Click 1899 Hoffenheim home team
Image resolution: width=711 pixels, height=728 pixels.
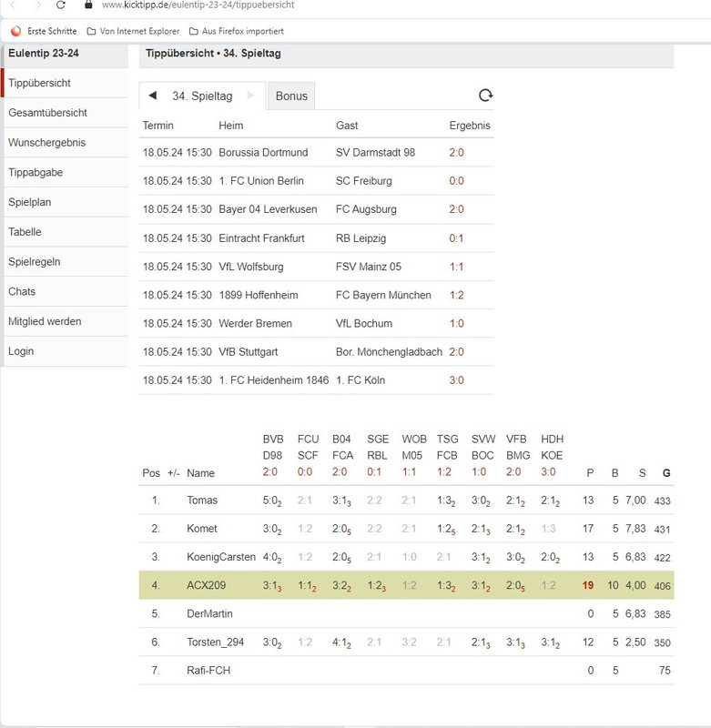(x=259, y=295)
